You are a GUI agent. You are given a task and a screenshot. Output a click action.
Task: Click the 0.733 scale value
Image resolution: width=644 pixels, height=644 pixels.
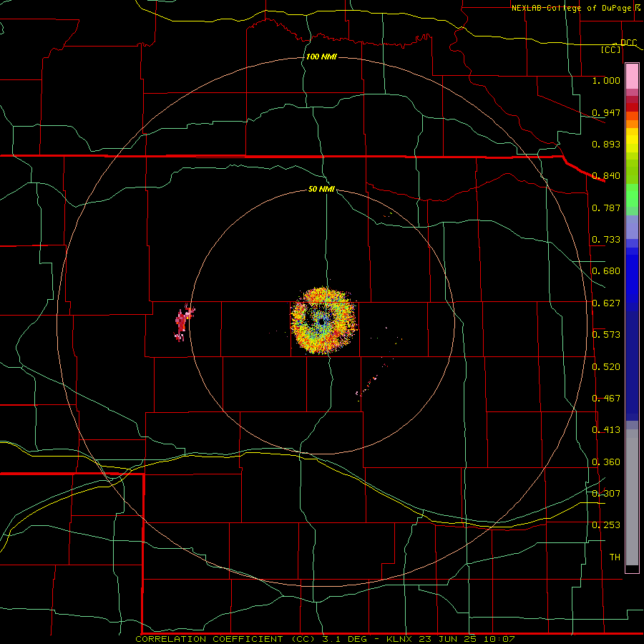point(606,240)
